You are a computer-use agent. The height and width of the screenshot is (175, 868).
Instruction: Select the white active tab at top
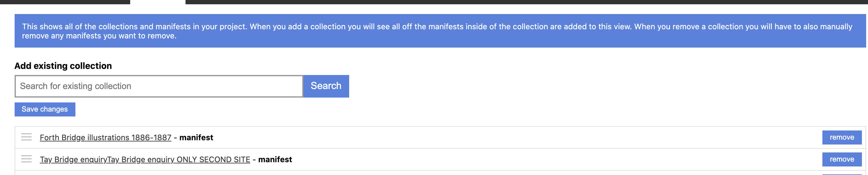point(158,2)
